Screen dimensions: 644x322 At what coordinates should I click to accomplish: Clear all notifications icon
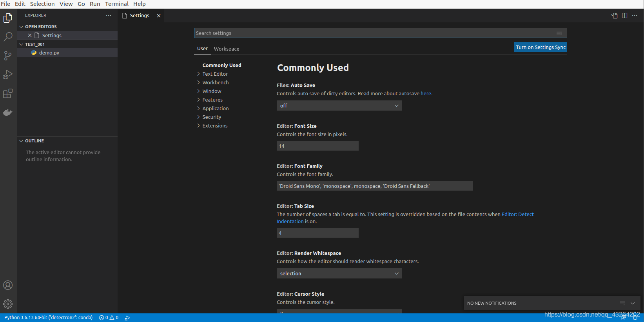(622, 303)
